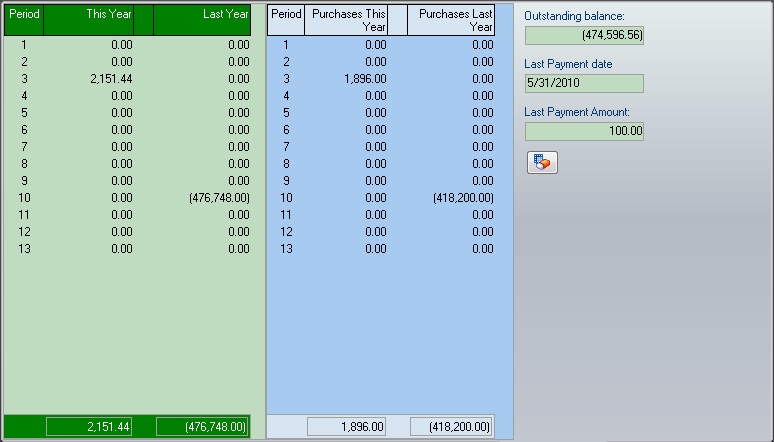The height and width of the screenshot is (442, 774).
Task: Select period 13 in the green table
Action: coord(24,249)
